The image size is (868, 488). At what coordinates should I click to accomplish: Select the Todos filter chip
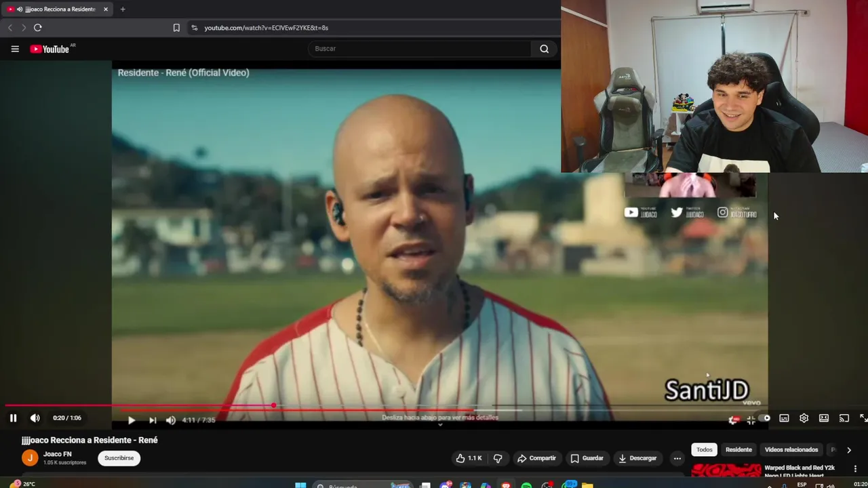pyautogui.click(x=705, y=449)
